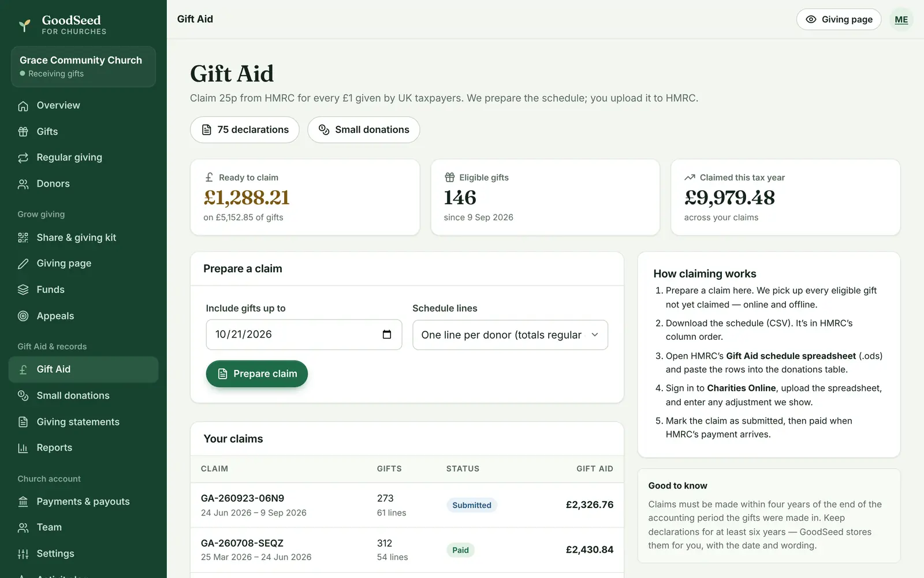
Task: Click the calendar icon in date field
Action: pyautogui.click(x=387, y=335)
